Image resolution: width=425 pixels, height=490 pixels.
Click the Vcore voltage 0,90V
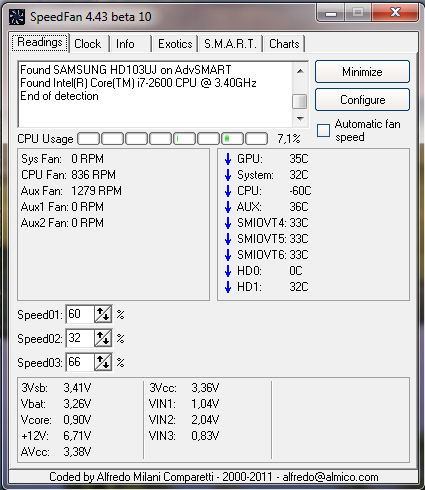click(x=77, y=420)
